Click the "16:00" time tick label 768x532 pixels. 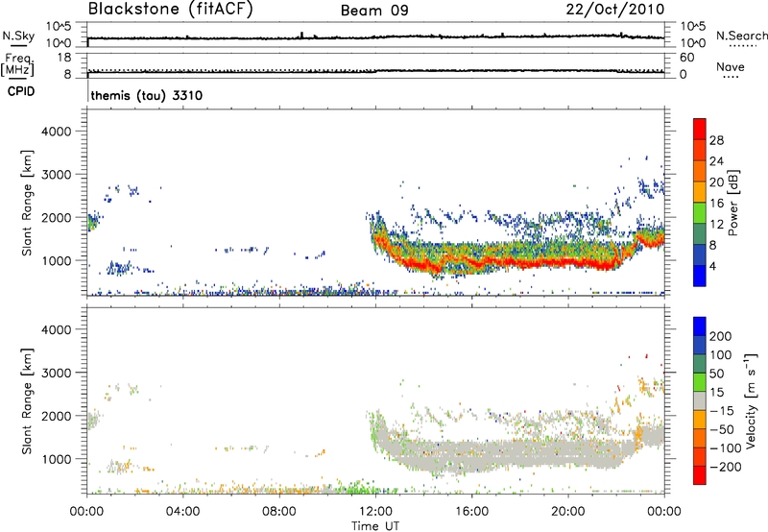tap(471, 512)
